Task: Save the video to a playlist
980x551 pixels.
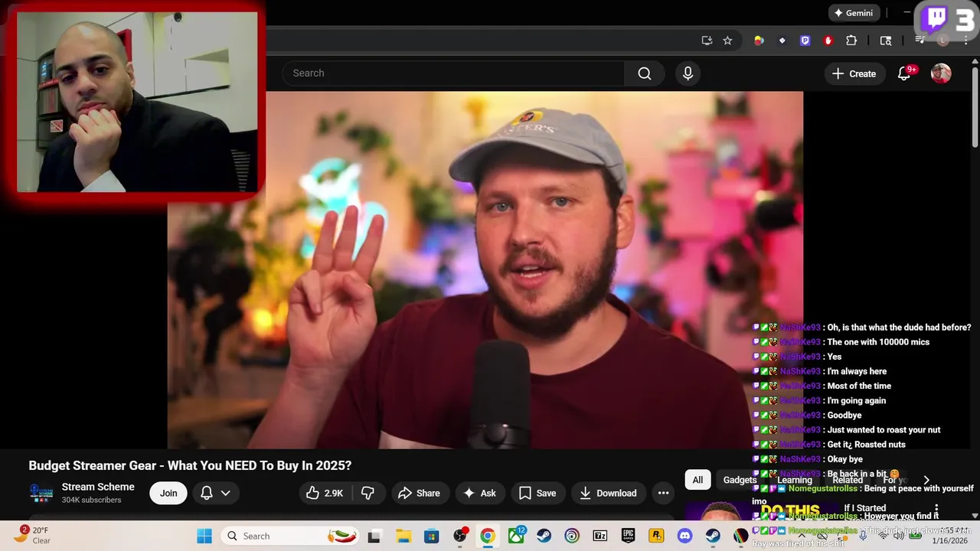Action: [537, 493]
